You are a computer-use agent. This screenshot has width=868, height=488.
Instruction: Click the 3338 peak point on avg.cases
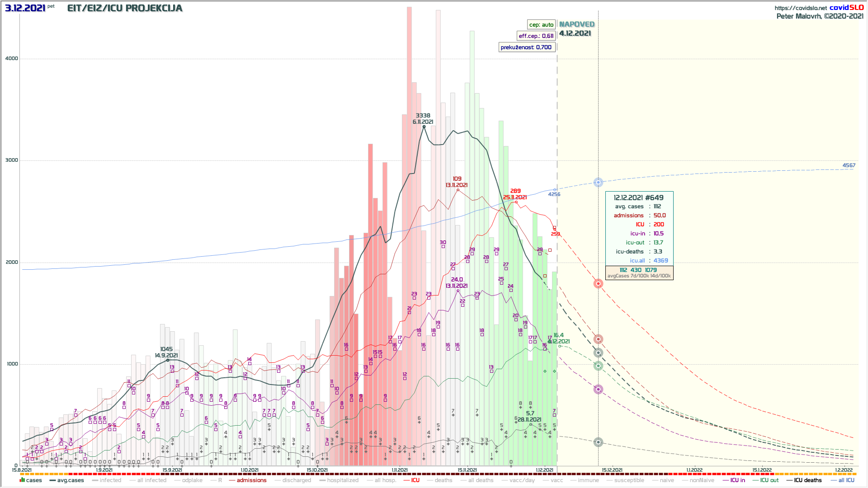[x=424, y=127]
